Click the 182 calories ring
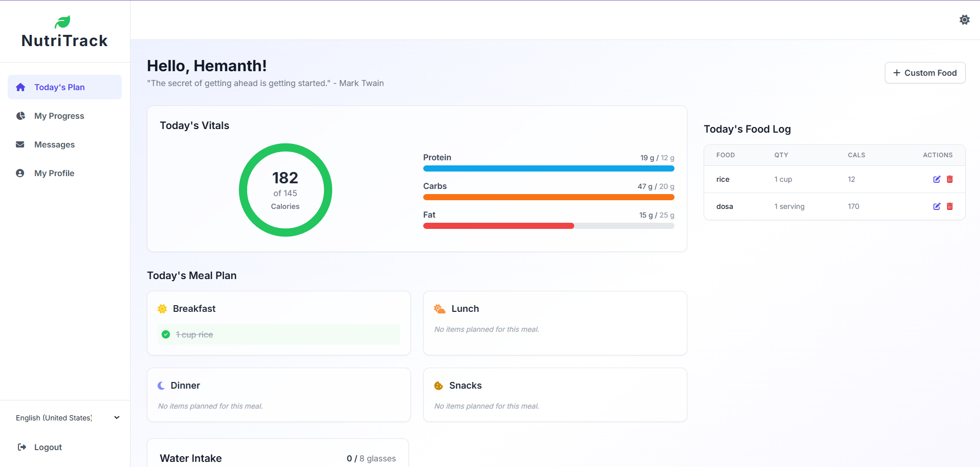 tap(285, 190)
